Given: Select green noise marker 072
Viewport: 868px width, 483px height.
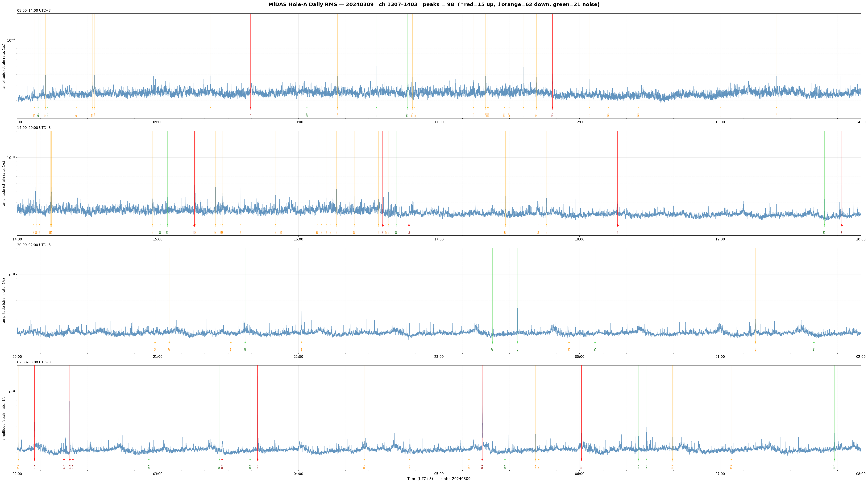Looking at the screenshot, I should click(x=595, y=342).
